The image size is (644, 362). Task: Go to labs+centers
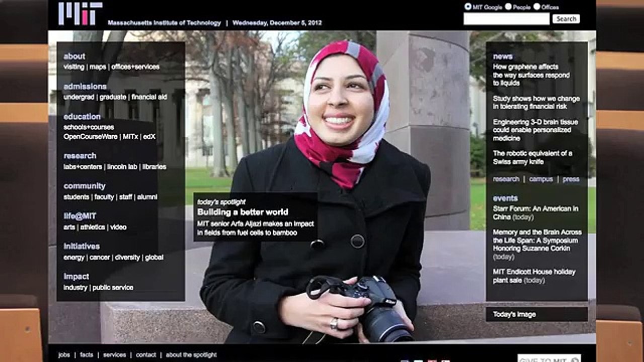(x=83, y=167)
